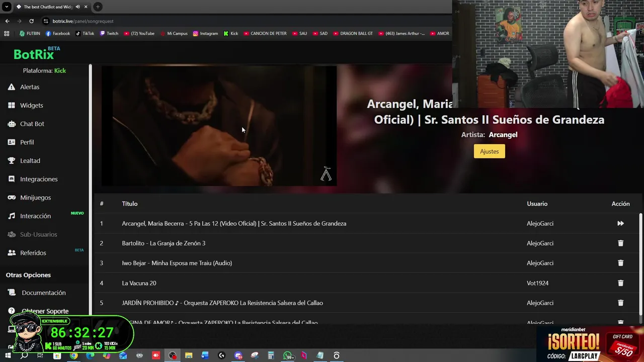Click user Vot1924 in the queue
Screen dimensions: 644x362
(537, 283)
